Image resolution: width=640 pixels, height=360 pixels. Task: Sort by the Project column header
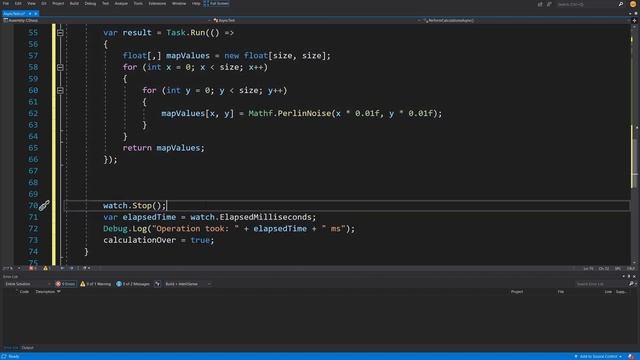tap(517, 291)
